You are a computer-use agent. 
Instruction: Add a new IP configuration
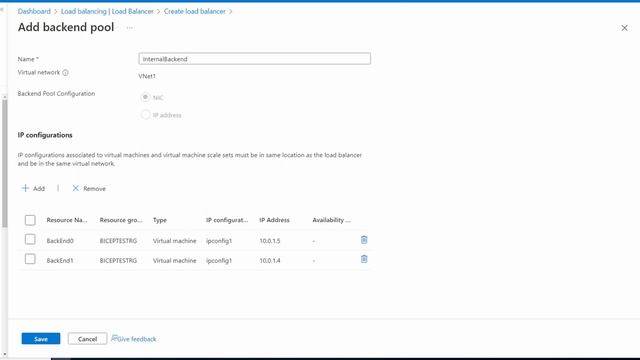33,188
